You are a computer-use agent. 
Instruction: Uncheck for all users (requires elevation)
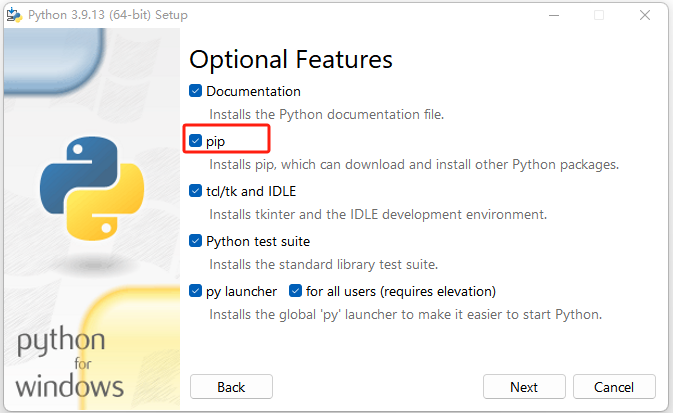296,291
